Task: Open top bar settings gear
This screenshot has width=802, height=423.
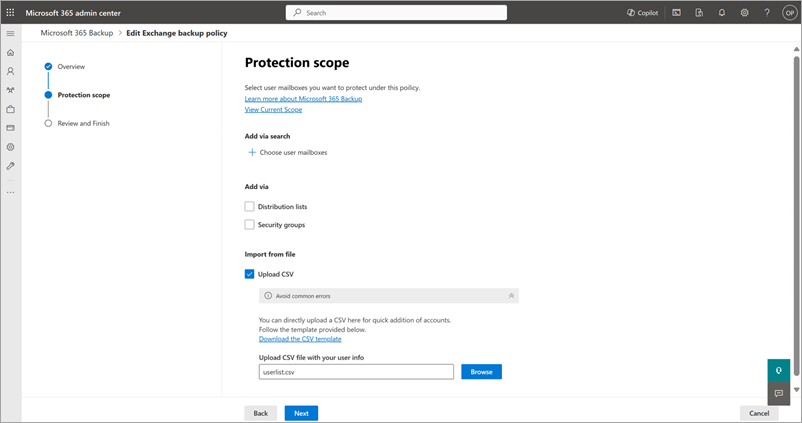Action: (x=744, y=13)
